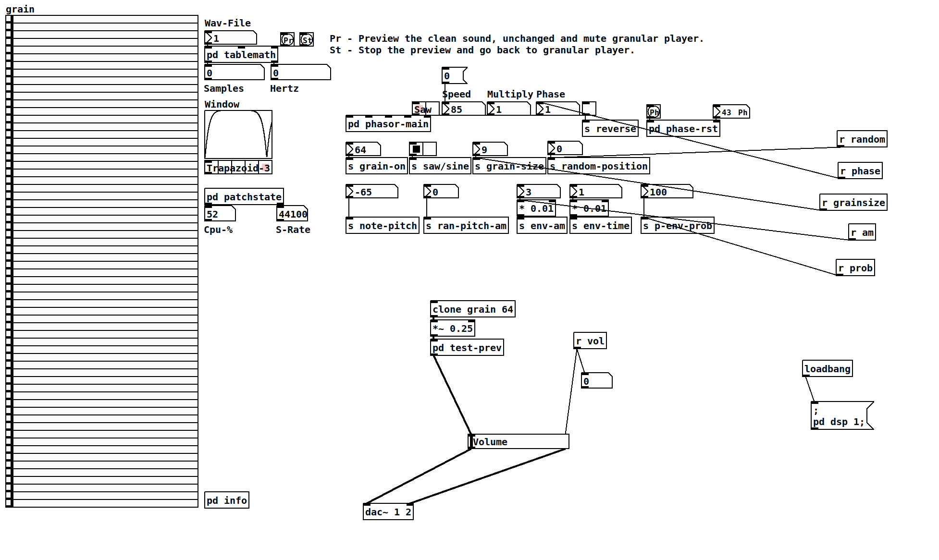The image size is (939, 560).
Task: Open the pd info subpatch
Action: pos(227,500)
